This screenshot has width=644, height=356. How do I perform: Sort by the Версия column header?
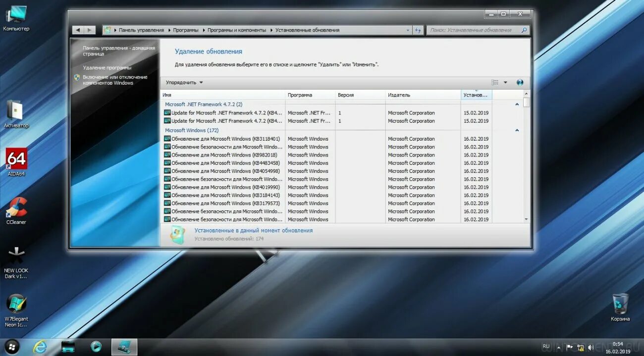[x=361, y=95]
